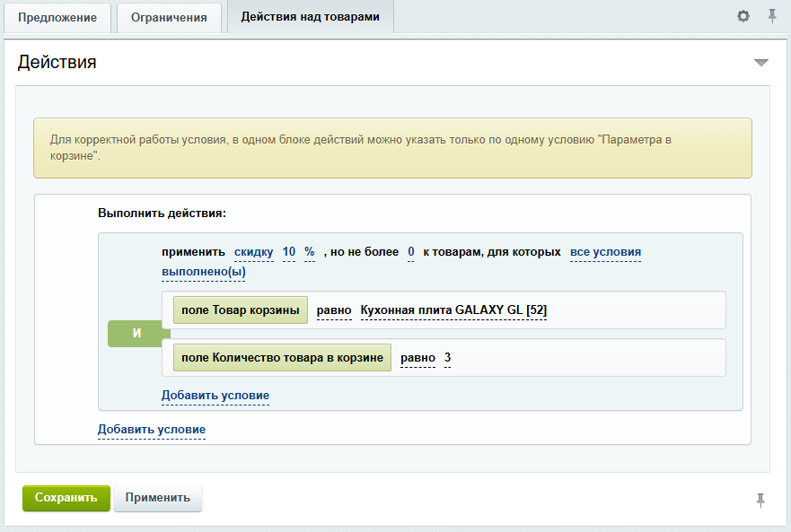Click the 'поле Товар корзины' condition label
Screen dimensions: 791x532
point(241,310)
